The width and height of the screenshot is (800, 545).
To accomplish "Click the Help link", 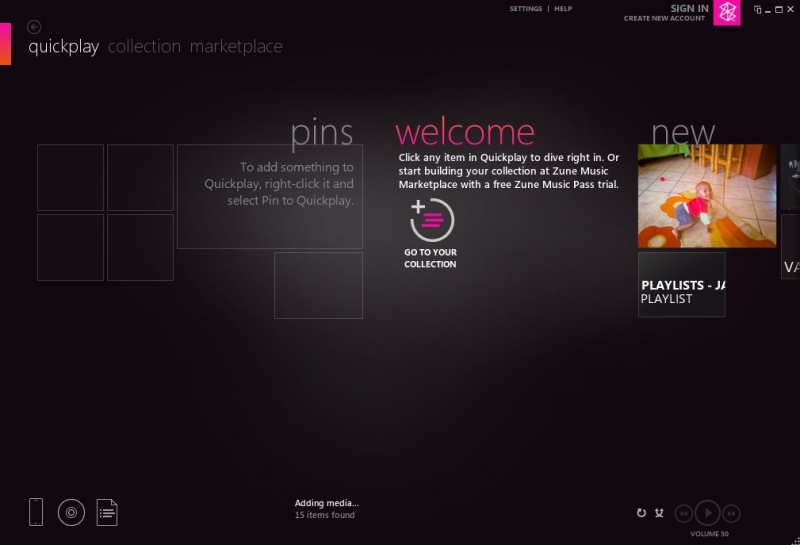I will coord(563,9).
